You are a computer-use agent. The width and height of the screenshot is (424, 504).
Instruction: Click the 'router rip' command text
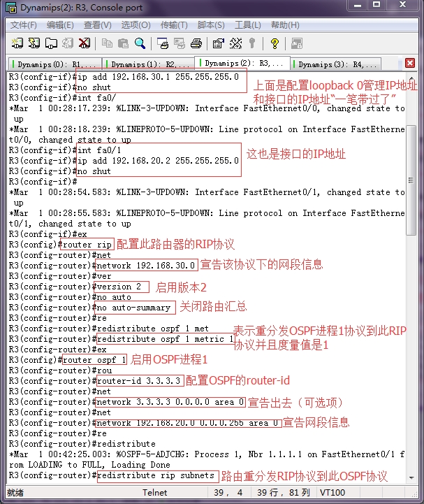click(87, 245)
